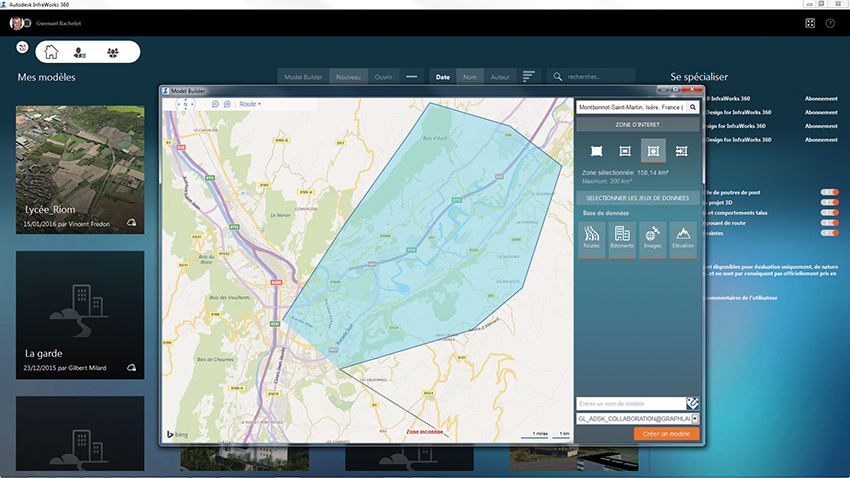Toggle the last preview switch in list
Screen dimensions: 850x478
pyautogui.click(x=829, y=233)
